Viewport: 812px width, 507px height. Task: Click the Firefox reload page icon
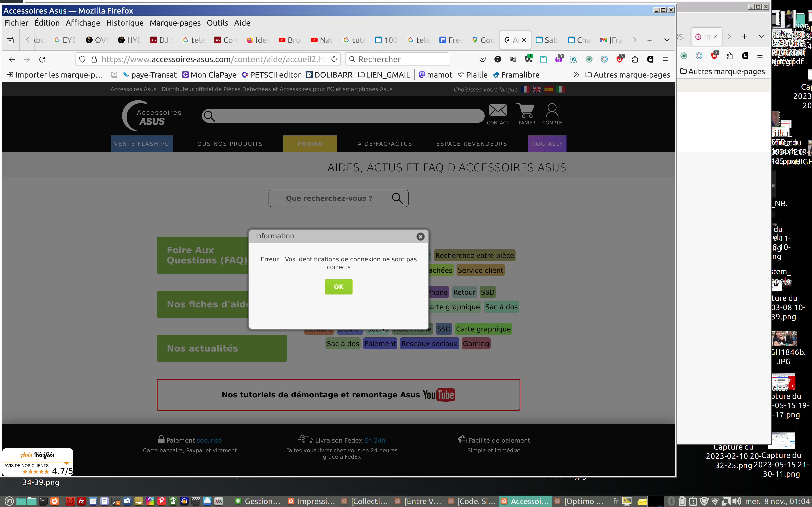click(42, 59)
